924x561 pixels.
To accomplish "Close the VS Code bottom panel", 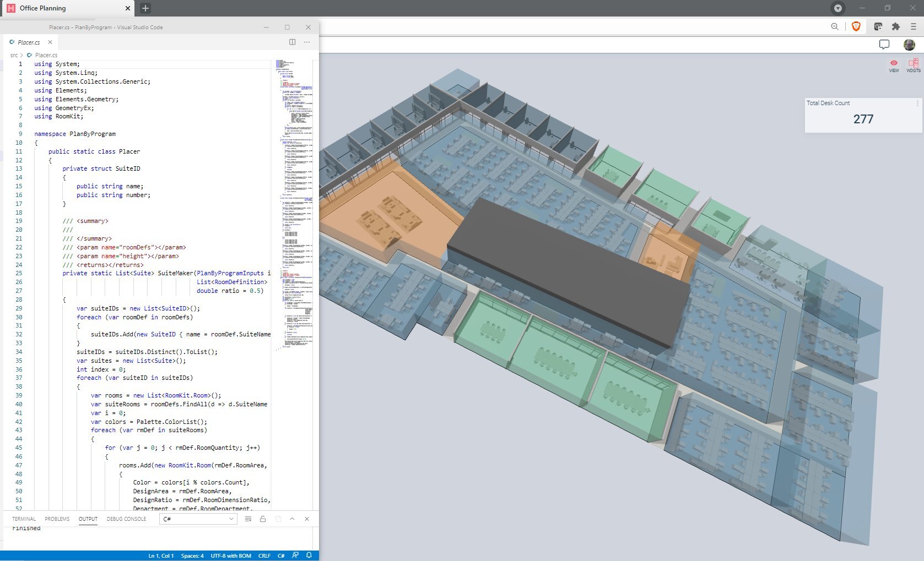I will coord(307,519).
